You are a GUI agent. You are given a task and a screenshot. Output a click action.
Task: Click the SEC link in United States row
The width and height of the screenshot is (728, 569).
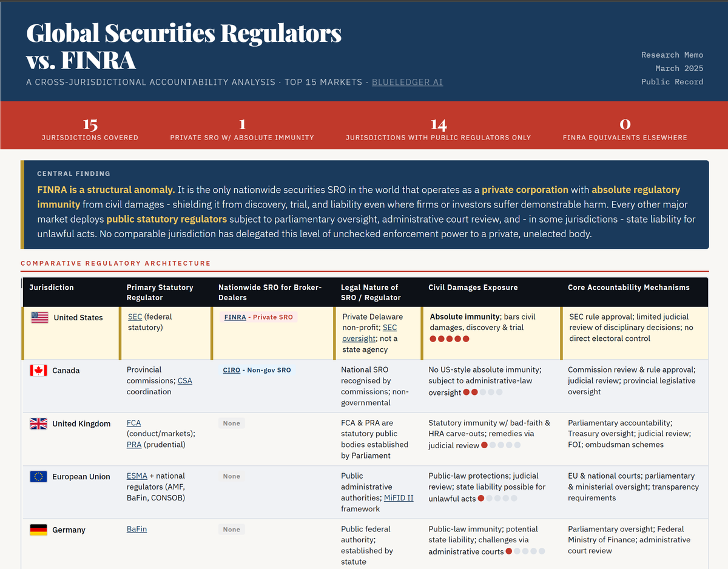(135, 317)
